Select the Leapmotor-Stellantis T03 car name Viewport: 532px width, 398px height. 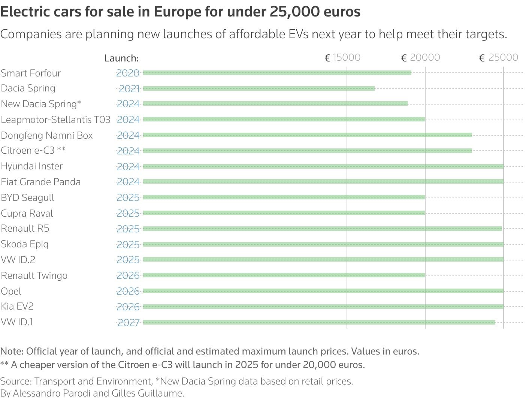[55, 120]
